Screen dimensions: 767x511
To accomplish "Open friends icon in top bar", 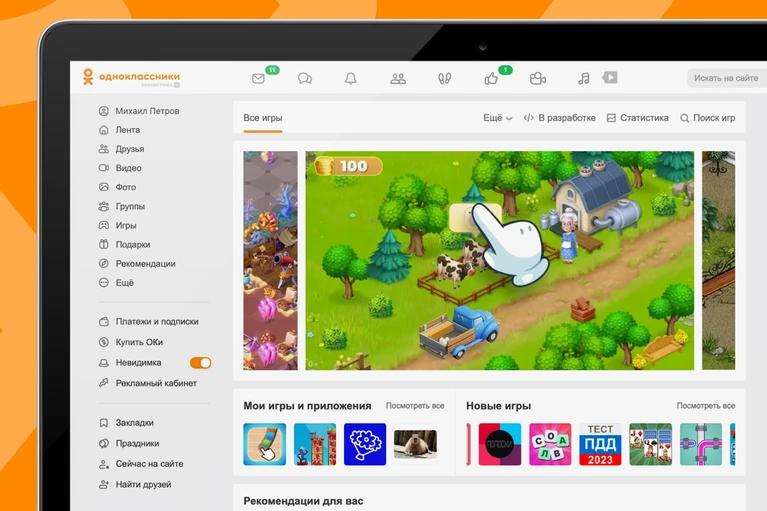I will (x=398, y=79).
